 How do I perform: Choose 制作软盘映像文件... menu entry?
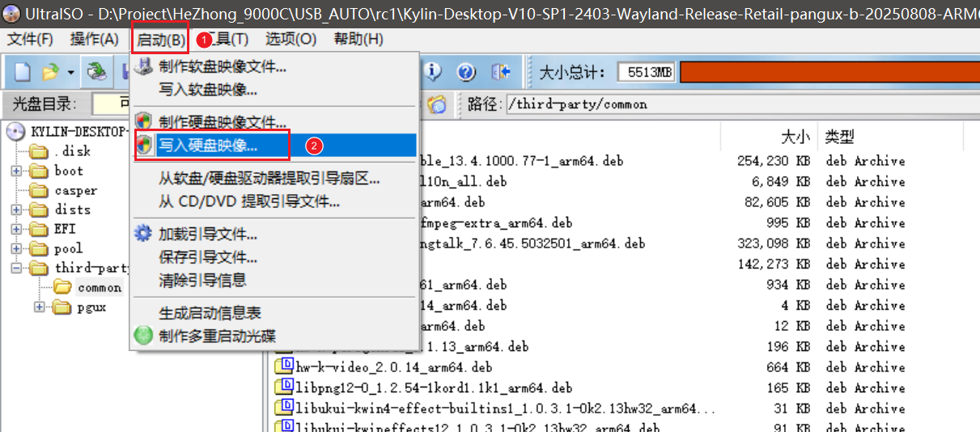pos(274,68)
